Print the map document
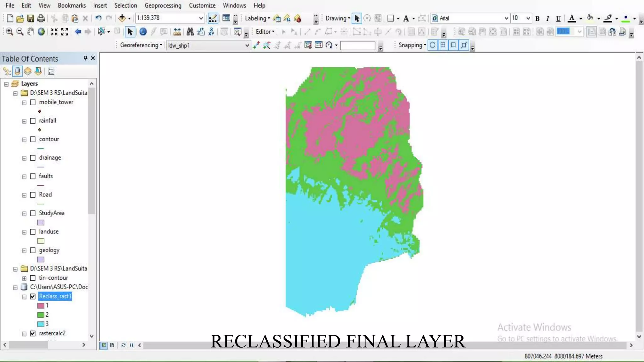 tap(41, 18)
